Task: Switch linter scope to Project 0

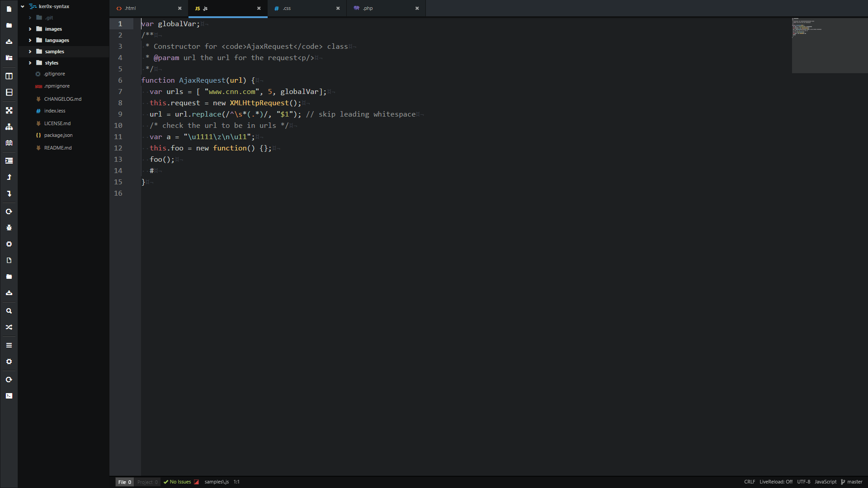Action: click(147, 482)
